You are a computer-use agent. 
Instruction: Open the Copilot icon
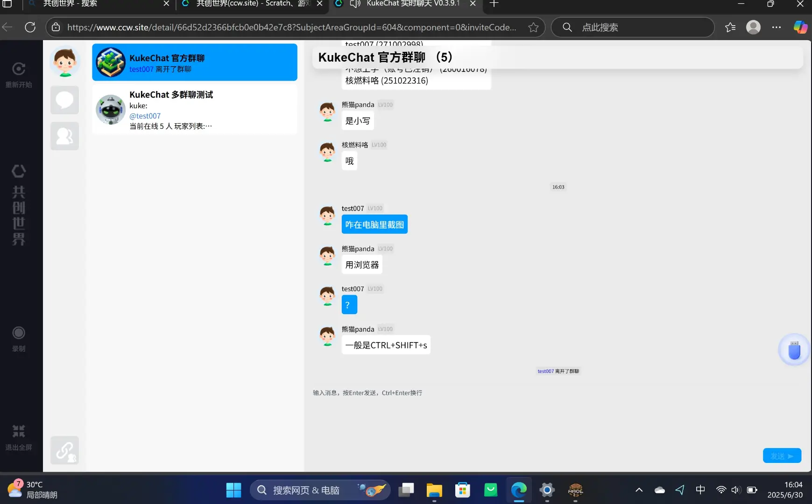click(x=800, y=27)
